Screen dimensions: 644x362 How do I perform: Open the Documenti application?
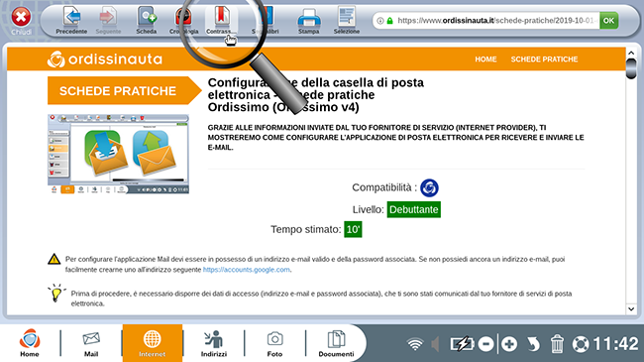pyautogui.click(x=336, y=343)
